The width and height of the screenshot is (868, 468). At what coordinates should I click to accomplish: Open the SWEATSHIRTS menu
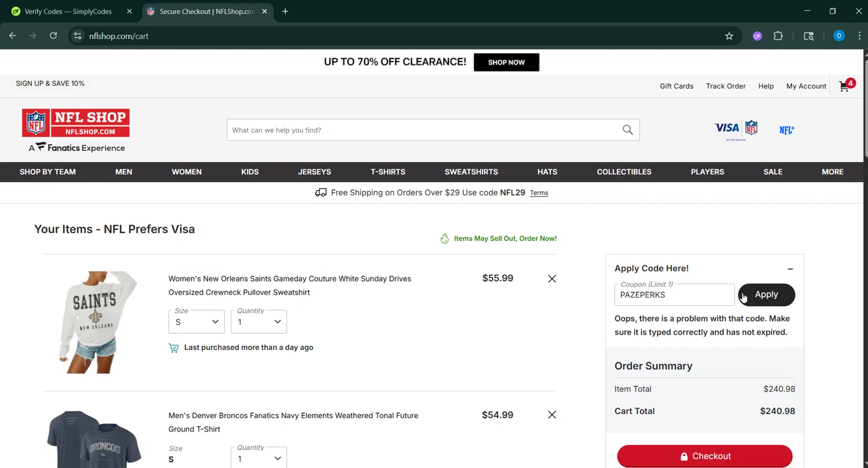click(x=471, y=171)
